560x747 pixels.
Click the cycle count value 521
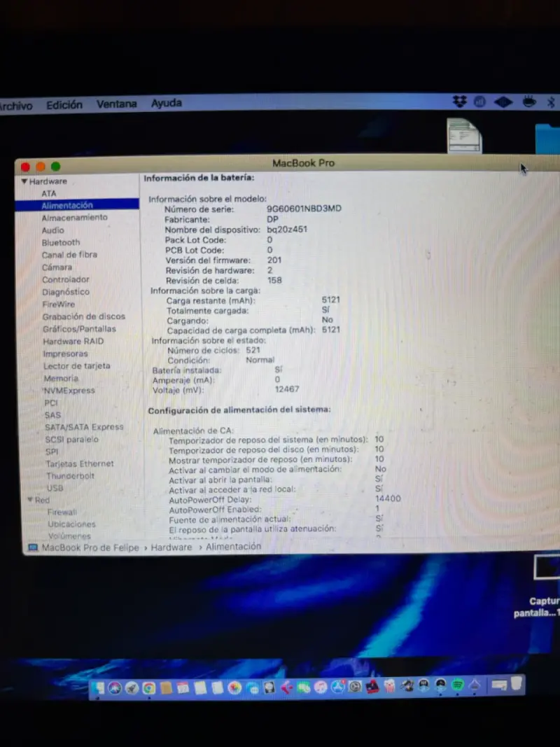[253, 350]
